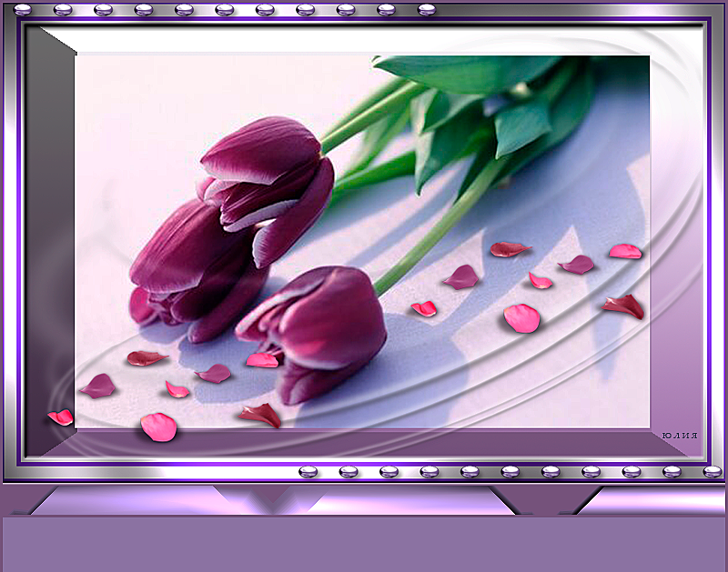Click the pink petal in the upper right of the petal group
Viewport: 728px width, 572px height.
pyautogui.click(x=625, y=251)
